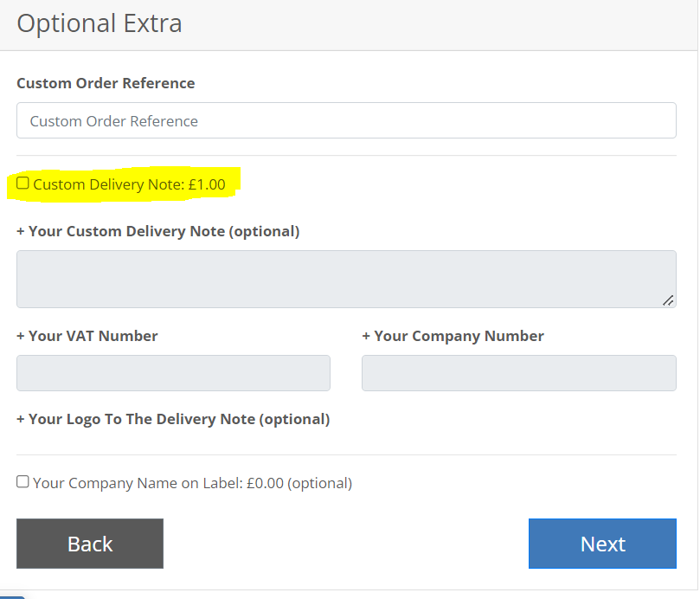Go forward with the Next button
The height and width of the screenshot is (599, 700).
602,544
